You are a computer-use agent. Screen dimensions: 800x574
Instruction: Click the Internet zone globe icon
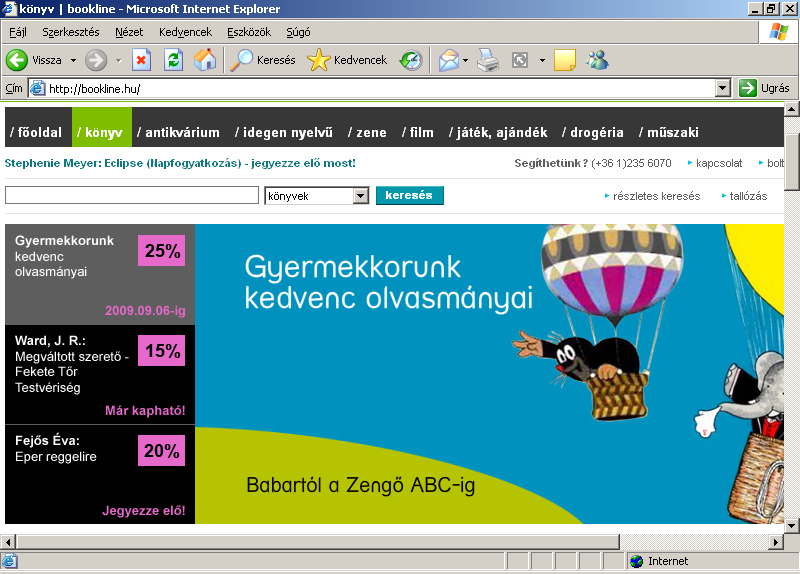(x=636, y=561)
